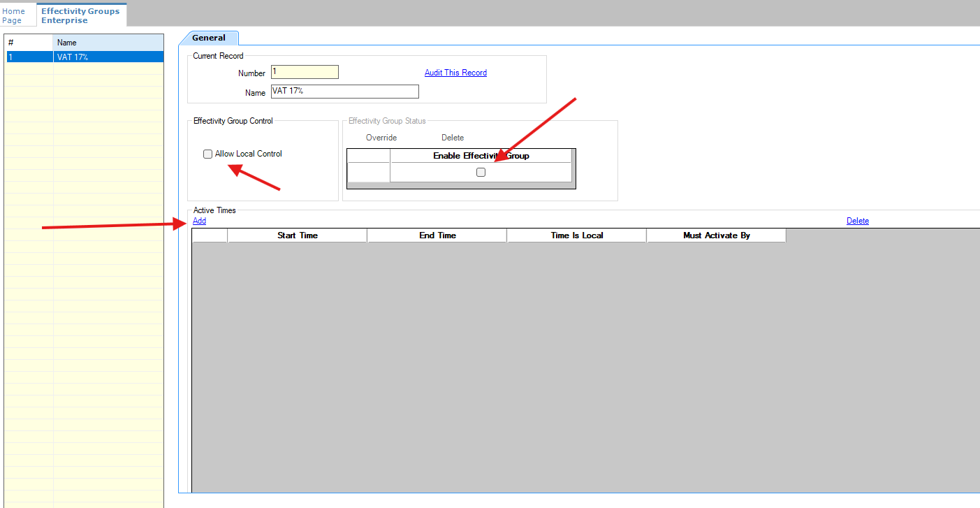Click the # column header in record list

(x=28, y=43)
